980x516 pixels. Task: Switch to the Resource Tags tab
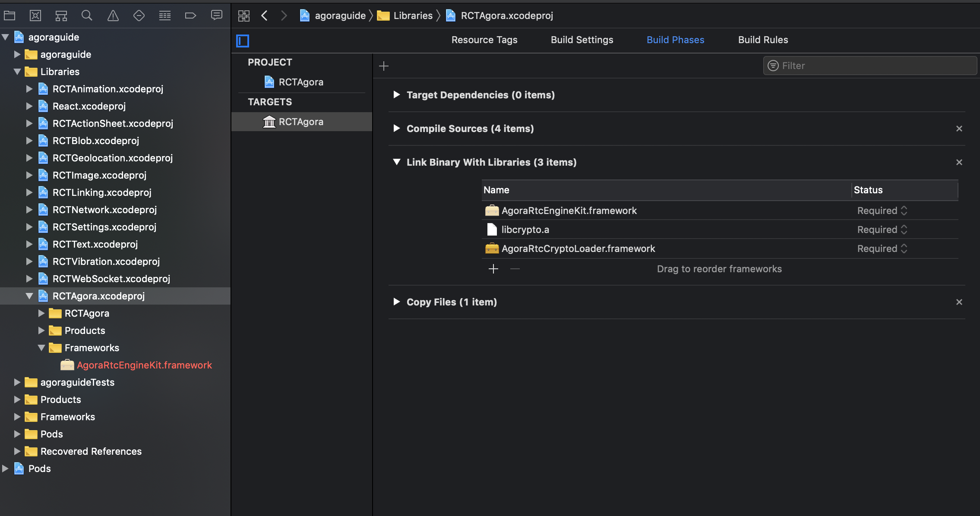484,40
